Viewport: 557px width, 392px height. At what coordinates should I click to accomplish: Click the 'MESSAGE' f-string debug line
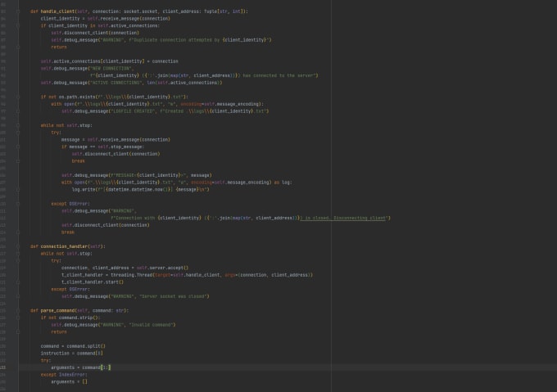[137, 175]
